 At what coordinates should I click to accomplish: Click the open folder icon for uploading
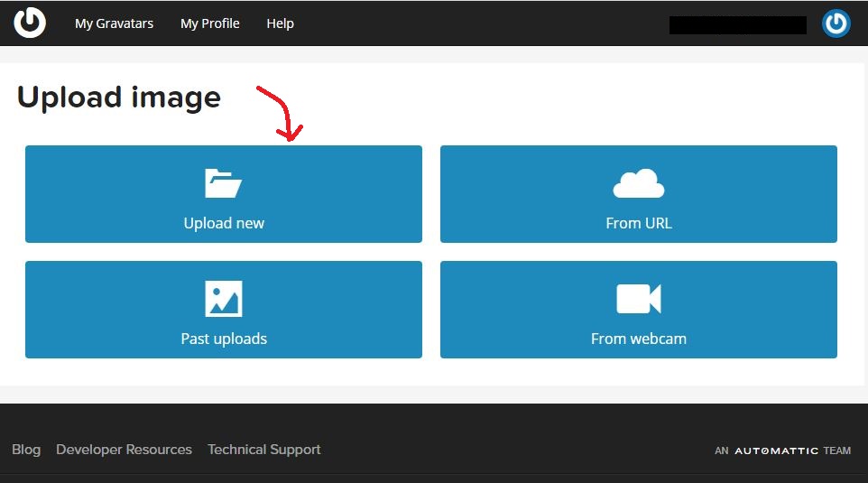pos(223,183)
